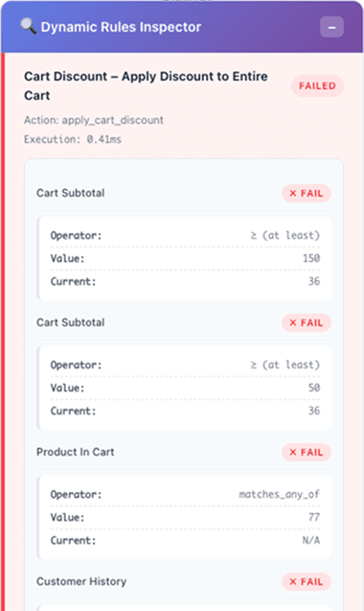Click the Current N/A row

tap(185, 540)
